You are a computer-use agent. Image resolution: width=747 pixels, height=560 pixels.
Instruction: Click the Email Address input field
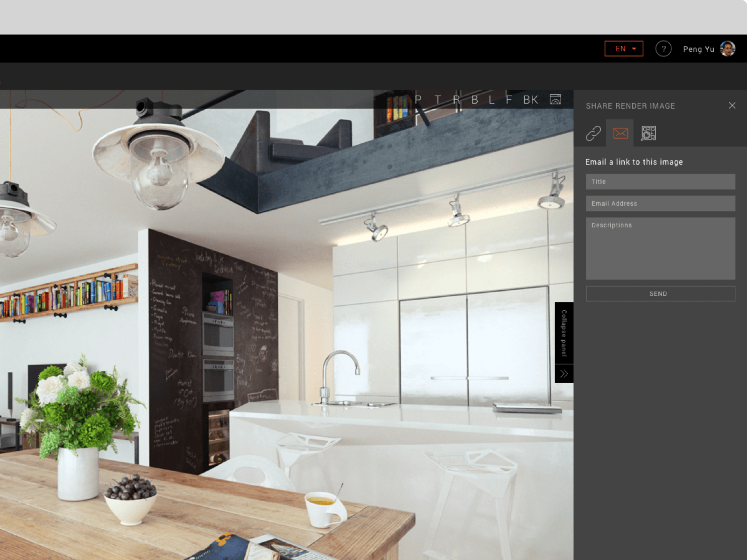click(x=661, y=203)
